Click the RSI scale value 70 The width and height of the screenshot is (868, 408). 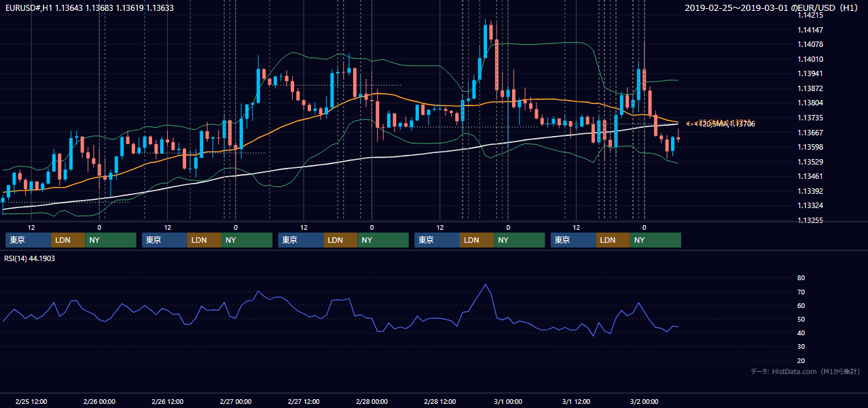801,292
